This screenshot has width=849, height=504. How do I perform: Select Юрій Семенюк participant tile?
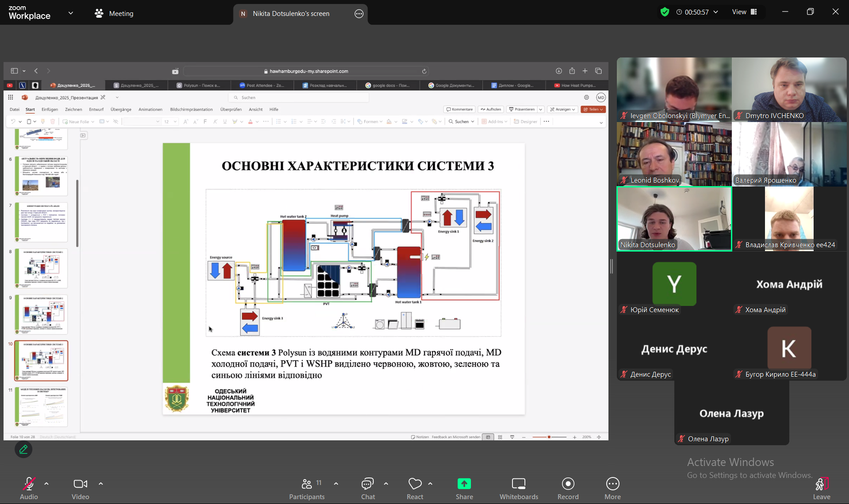coord(674,283)
